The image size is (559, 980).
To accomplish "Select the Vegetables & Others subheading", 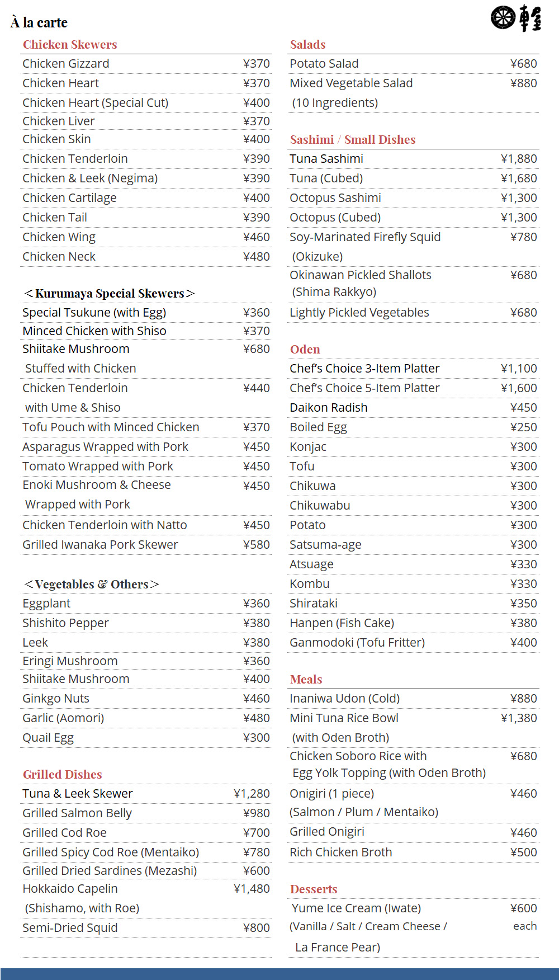I will (x=91, y=585).
